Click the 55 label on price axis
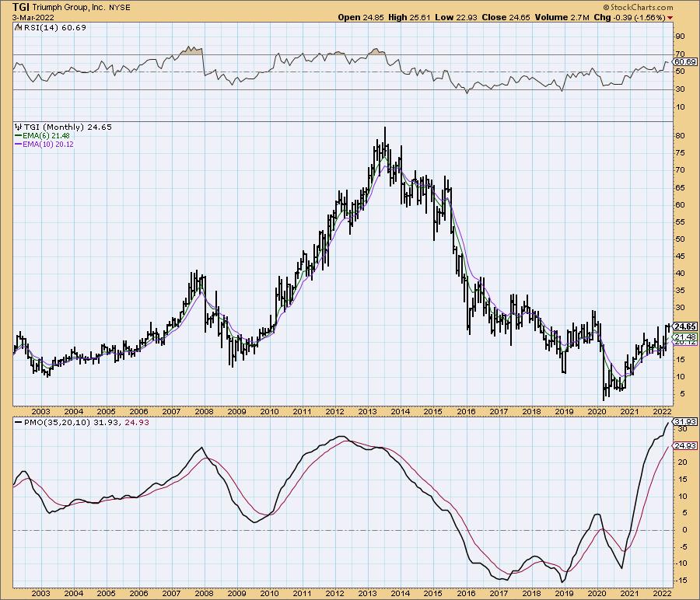Screen dimensions: 700x600 coord(680,222)
